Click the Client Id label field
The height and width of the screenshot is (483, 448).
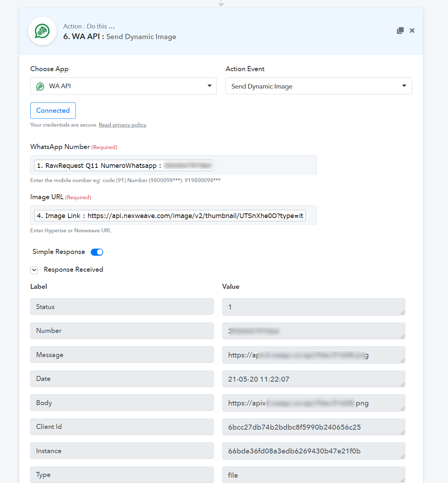(122, 427)
